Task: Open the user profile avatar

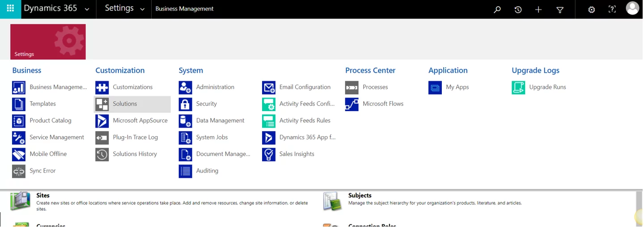Action: tap(632, 9)
